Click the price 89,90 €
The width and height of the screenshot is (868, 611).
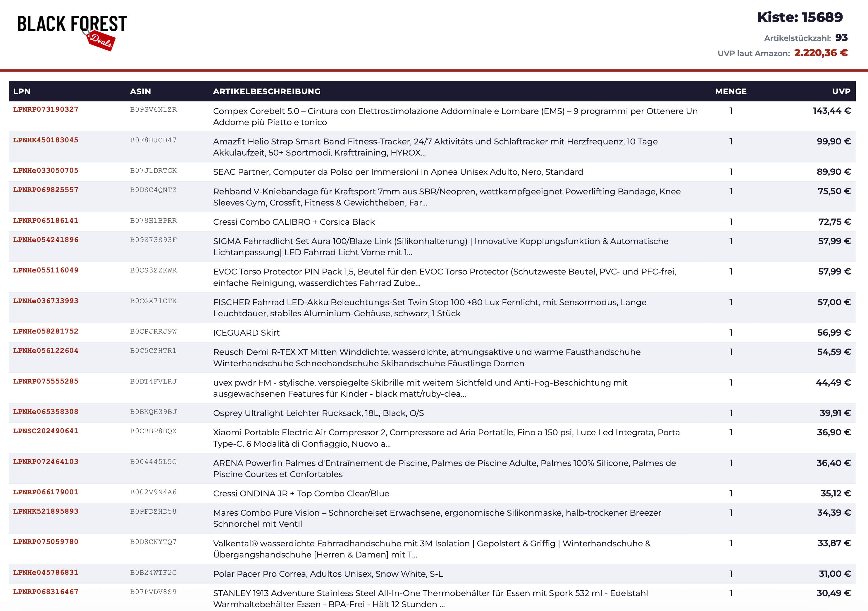pos(833,172)
